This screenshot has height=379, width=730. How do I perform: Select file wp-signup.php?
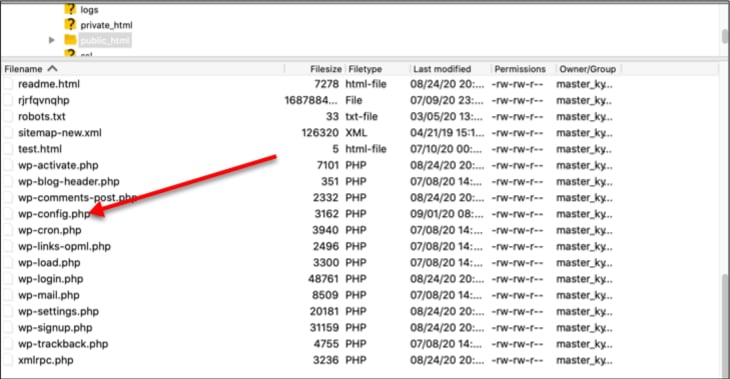(x=55, y=328)
